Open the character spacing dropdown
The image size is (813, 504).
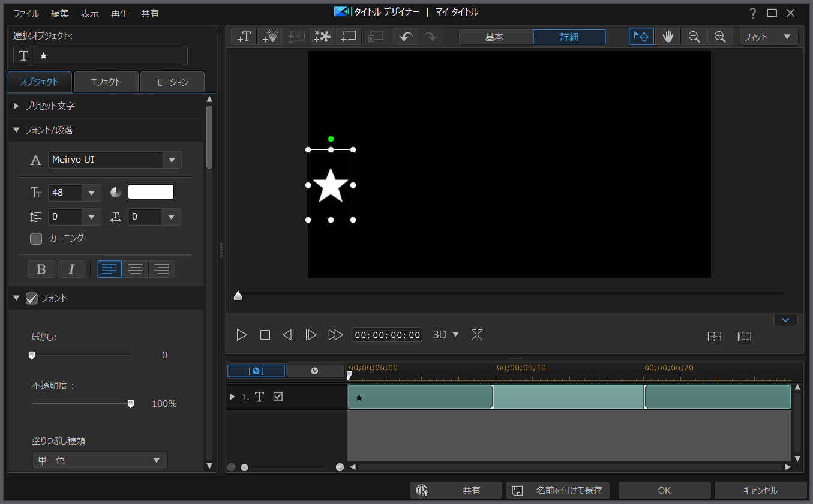pos(172,217)
